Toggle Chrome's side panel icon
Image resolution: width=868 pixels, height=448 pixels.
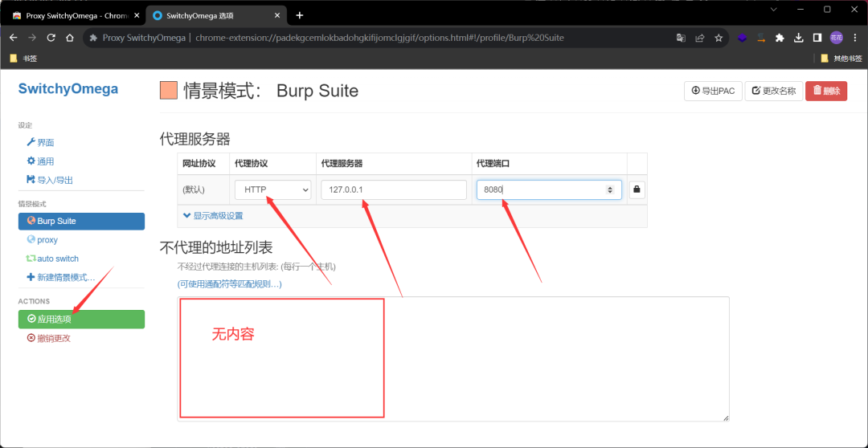click(x=817, y=38)
